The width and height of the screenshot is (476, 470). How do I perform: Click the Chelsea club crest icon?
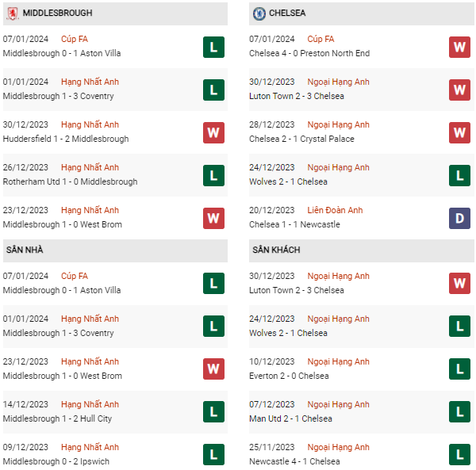tap(259, 13)
